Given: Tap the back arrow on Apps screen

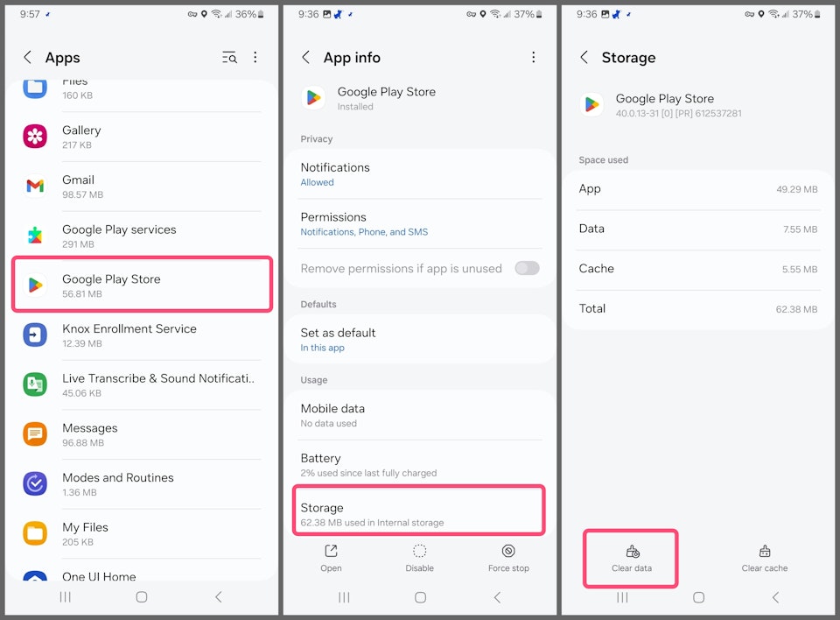Looking at the screenshot, I should click(x=27, y=58).
